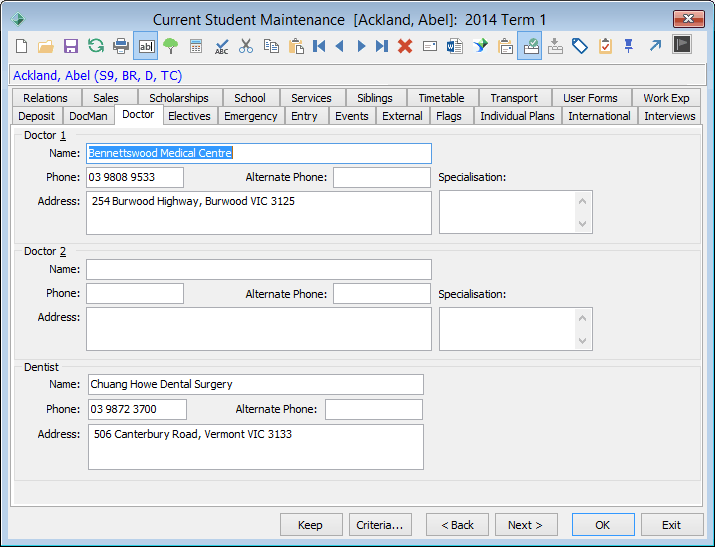Click Dentist Name field

tap(256, 385)
